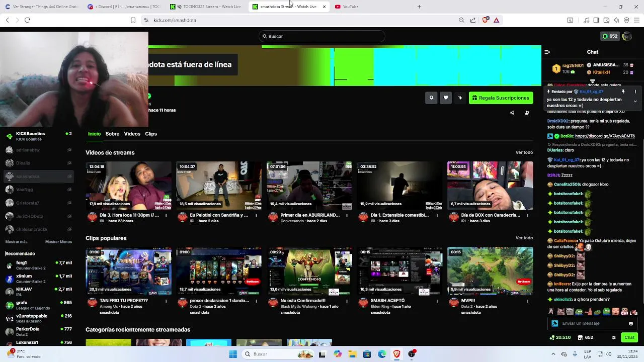Open the emote picker smiley icon
This screenshot has width=644, height=362.
point(631,323)
